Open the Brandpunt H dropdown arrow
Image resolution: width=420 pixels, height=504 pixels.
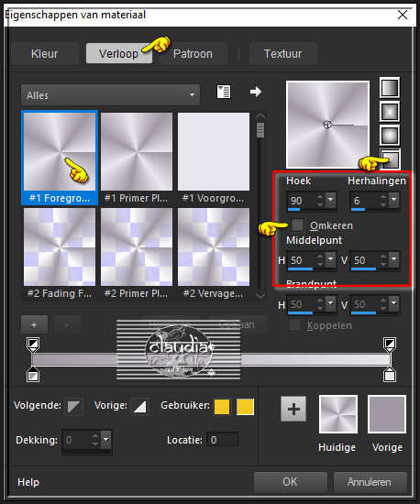point(331,303)
